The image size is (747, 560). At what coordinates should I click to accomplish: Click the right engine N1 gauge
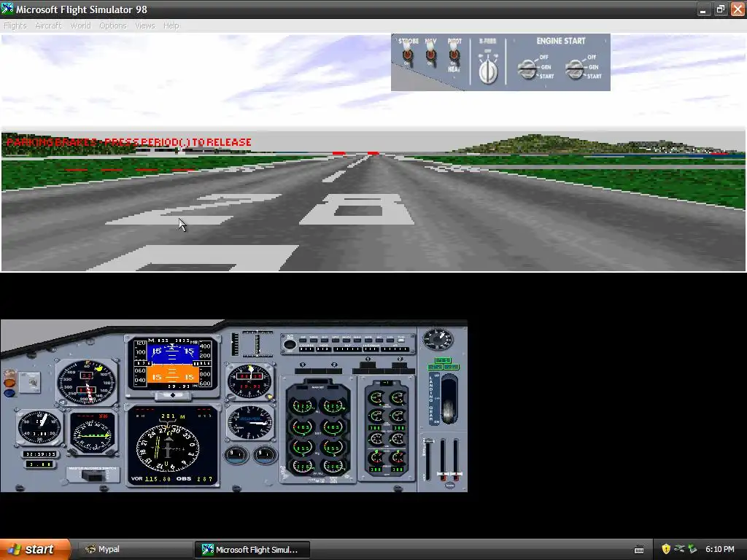333,405
